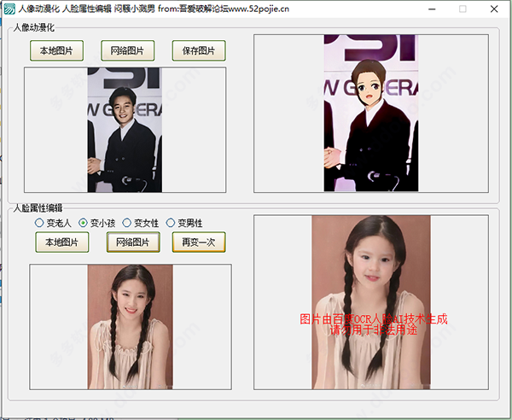Click source photo of woman with braids
512x420 pixels.
(x=131, y=327)
